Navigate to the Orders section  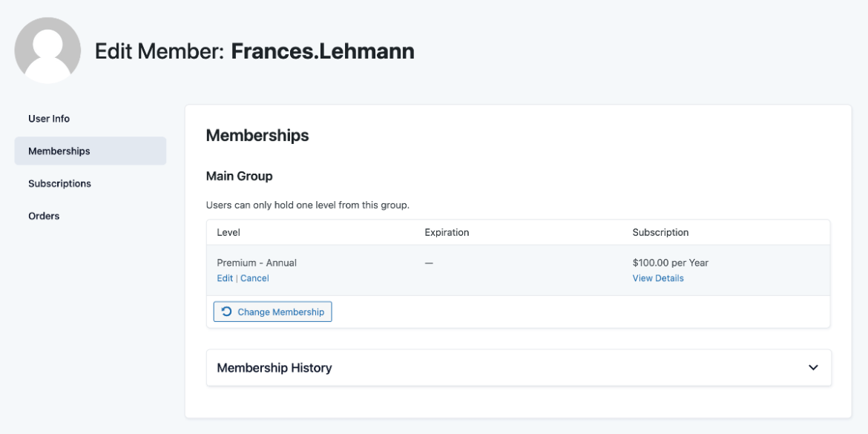(44, 216)
